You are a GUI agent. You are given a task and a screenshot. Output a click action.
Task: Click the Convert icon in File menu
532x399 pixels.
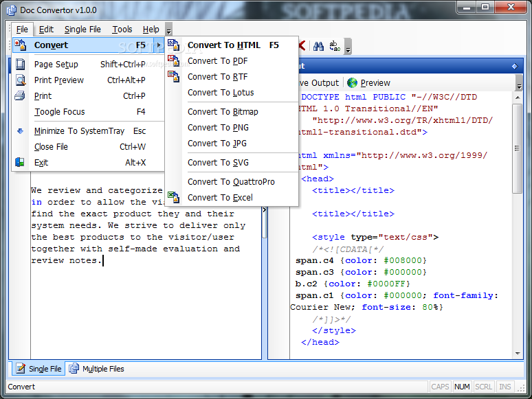point(20,45)
